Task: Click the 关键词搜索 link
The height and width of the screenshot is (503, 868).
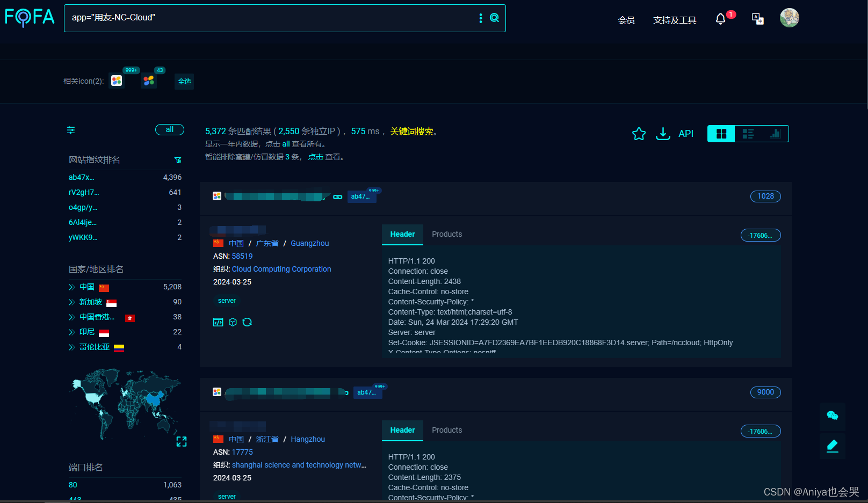Action: click(x=411, y=132)
